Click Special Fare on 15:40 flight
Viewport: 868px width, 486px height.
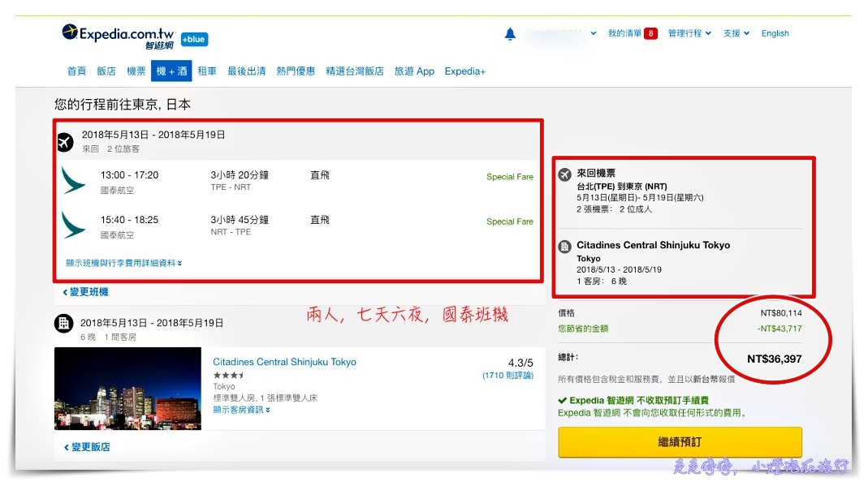(x=510, y=221)
